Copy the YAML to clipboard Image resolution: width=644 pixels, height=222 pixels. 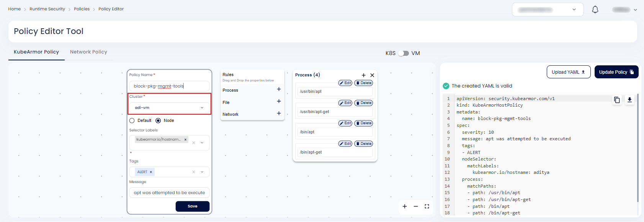point(617,100)
